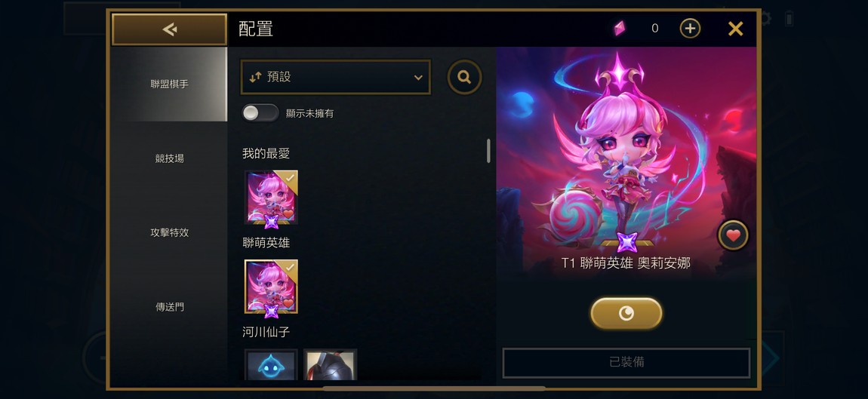Switch to the 聯盟棋手 tab

(169, 84)
